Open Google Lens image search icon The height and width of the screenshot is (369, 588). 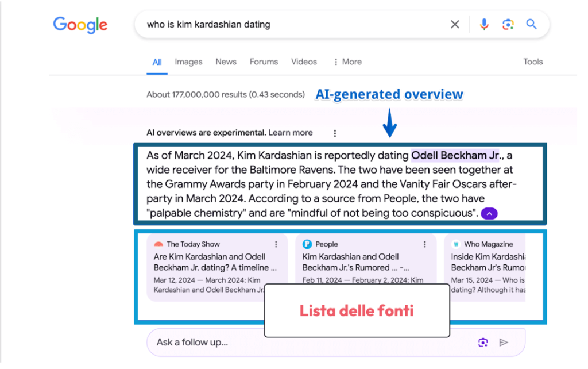[508, 24]
